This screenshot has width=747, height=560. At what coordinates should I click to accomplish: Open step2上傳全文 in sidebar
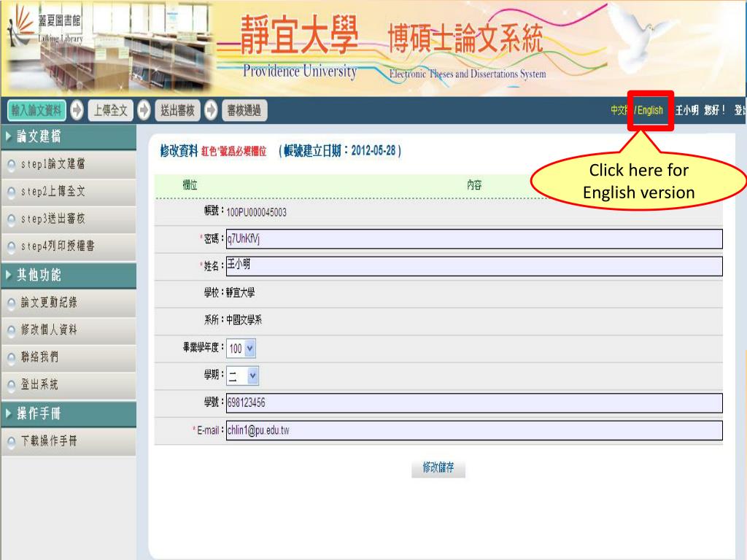coord(69,192)
